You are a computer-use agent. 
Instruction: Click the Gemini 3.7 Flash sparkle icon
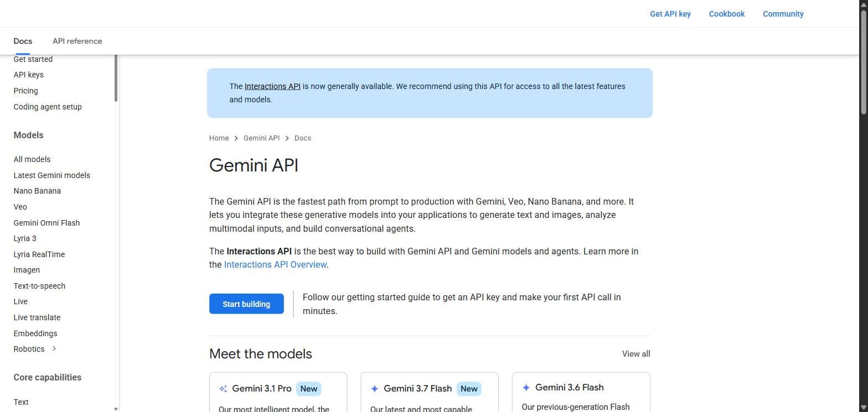pyautogui.click(x=375, y=389)
